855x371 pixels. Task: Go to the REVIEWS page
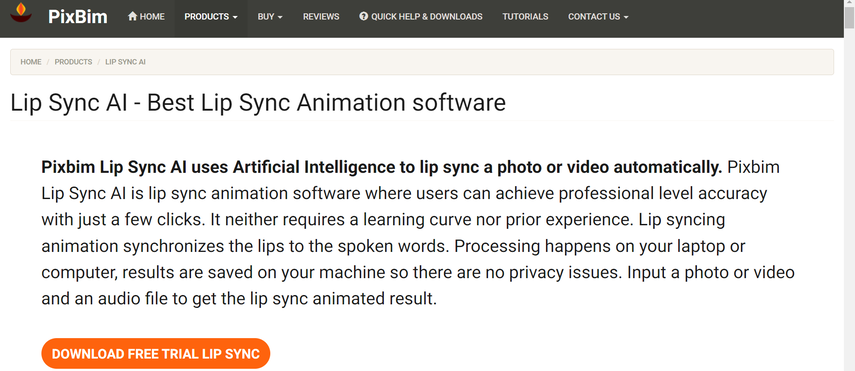321,16
